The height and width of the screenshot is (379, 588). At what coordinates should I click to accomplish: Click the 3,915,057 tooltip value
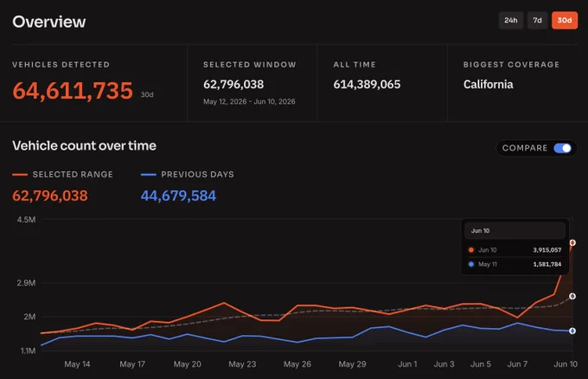click(x=547, y=250)
